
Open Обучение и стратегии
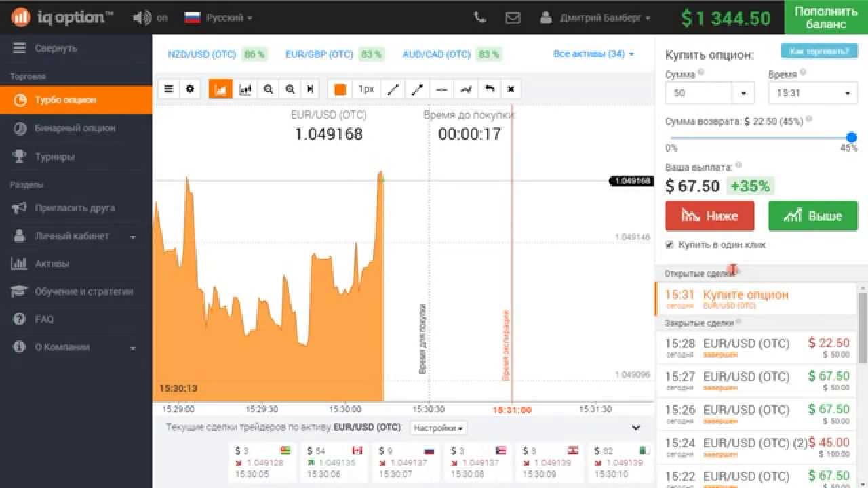pyautogui.click(x=76, y=291)
